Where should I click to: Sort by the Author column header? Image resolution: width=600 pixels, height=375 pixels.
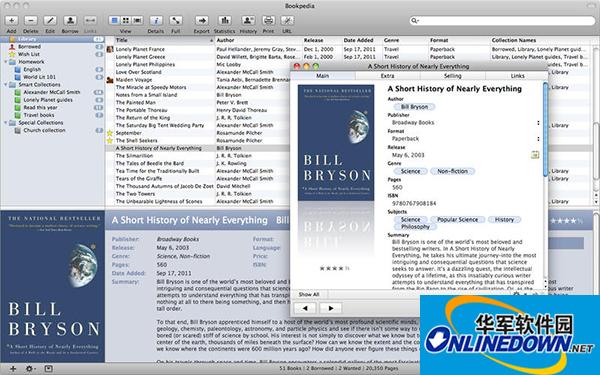coord(258,40)
